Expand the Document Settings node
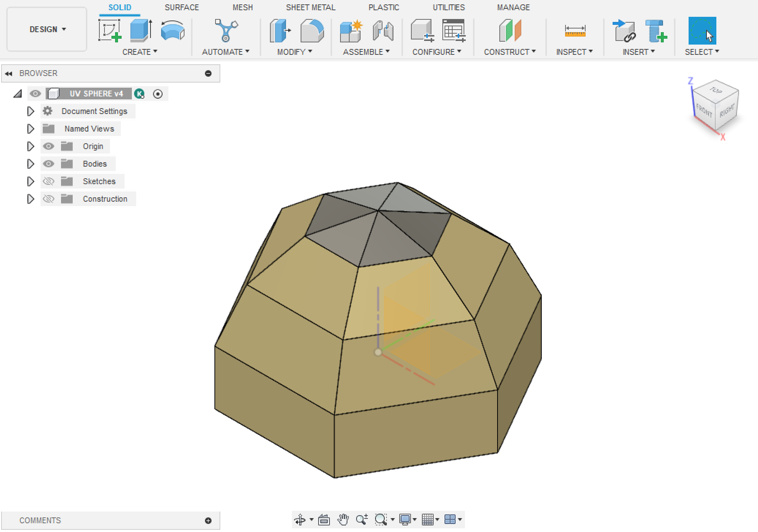Viewport: 758px width, 532px height. click(x=30, y=111)
